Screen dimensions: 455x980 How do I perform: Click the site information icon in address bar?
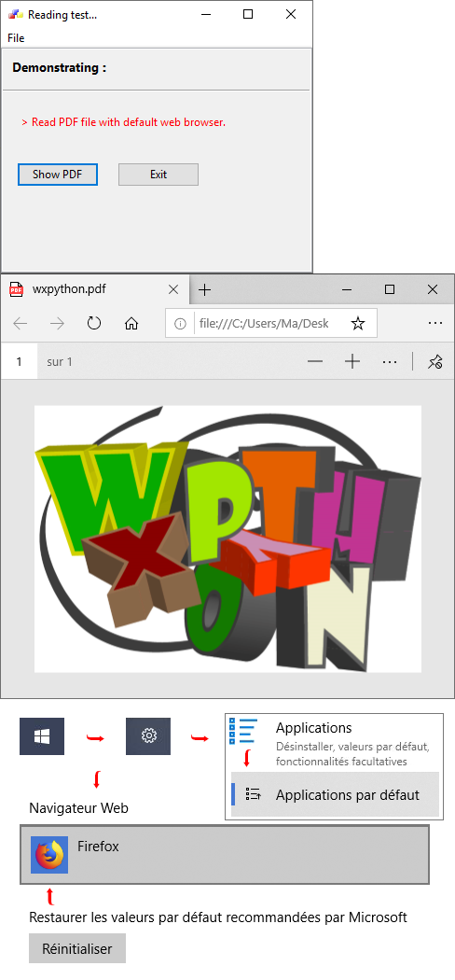180,324
